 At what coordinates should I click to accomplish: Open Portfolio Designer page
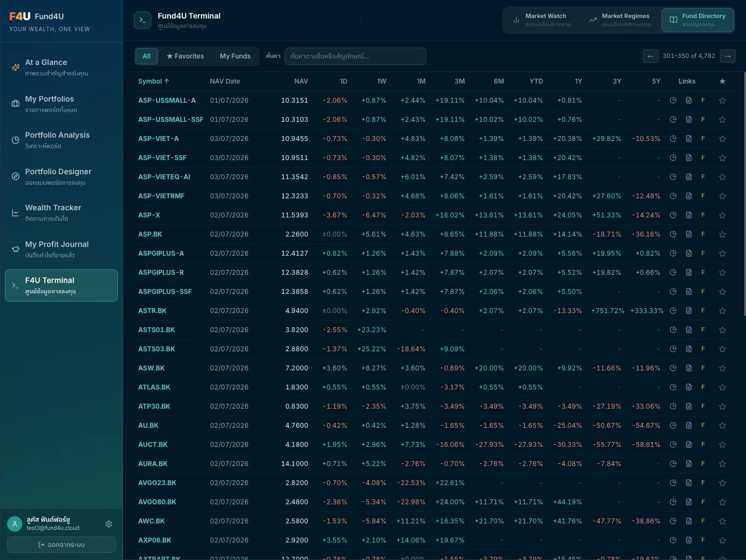pos(61,176)
